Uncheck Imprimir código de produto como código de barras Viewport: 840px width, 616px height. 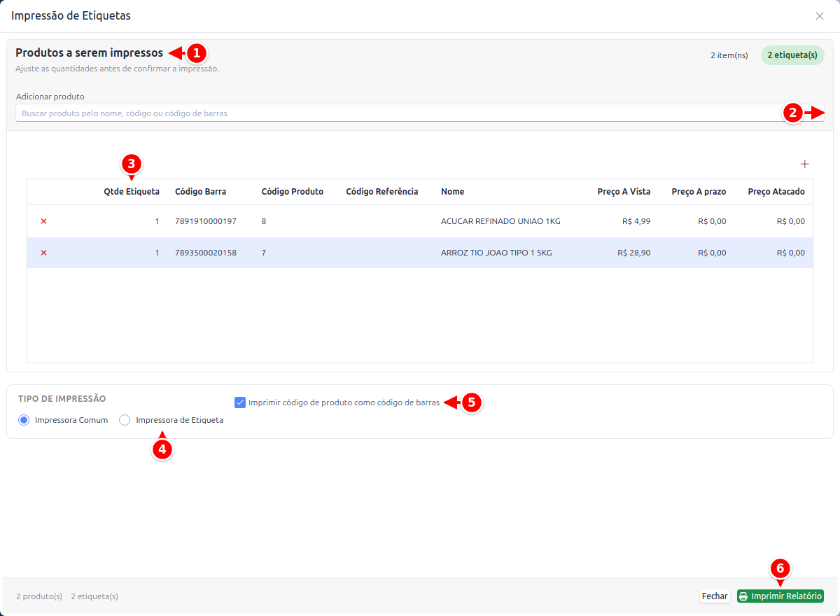coord(240,402)
